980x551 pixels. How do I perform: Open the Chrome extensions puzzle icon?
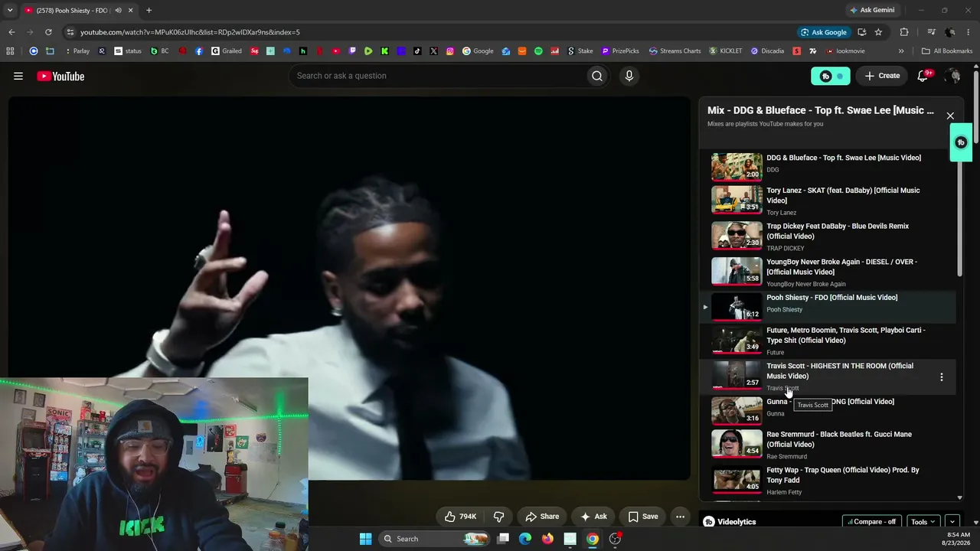point(904,32)
